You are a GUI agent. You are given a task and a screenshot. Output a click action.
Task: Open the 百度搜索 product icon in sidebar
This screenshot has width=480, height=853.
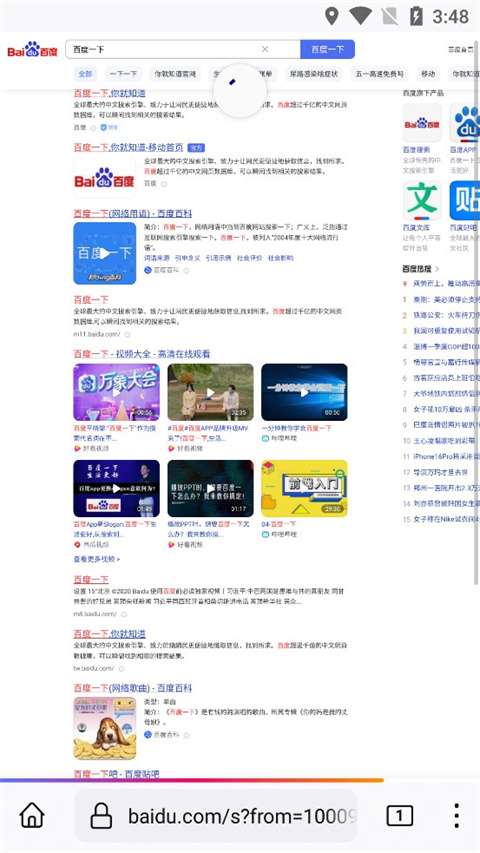point(422,123)
